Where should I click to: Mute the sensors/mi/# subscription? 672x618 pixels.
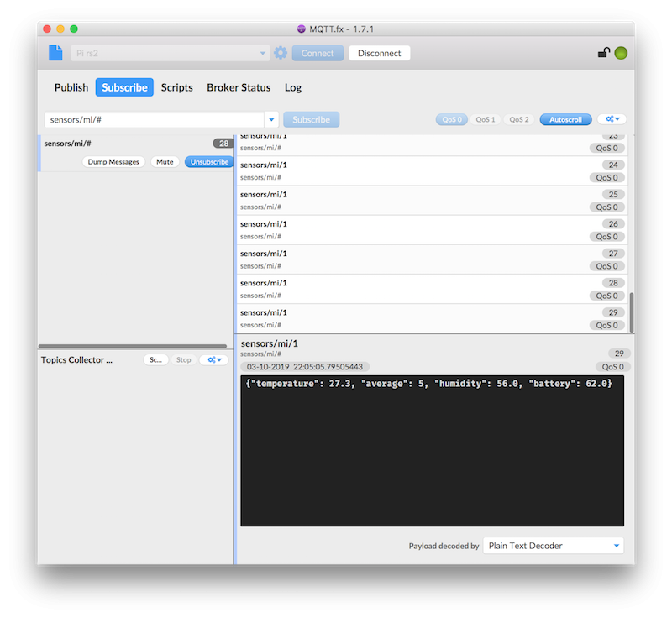165,162
